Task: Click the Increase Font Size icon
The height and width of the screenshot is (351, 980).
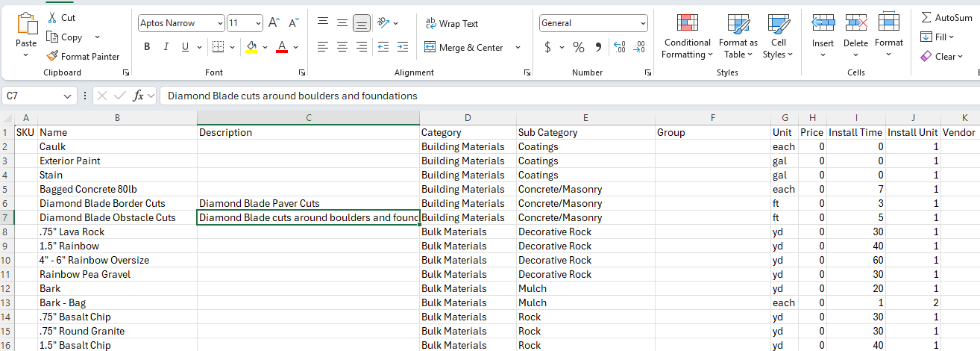Action: (274, 23)
